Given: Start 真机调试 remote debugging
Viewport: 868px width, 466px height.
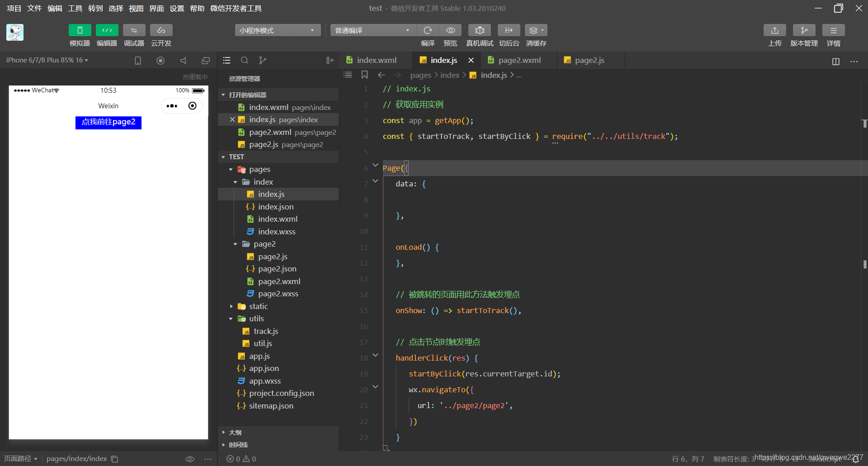Looking at the screenshot, I should [x=480, y=30].
